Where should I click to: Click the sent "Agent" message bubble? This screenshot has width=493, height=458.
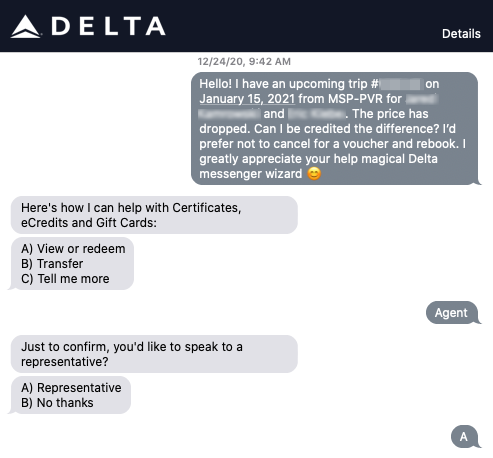coord(452,313)
